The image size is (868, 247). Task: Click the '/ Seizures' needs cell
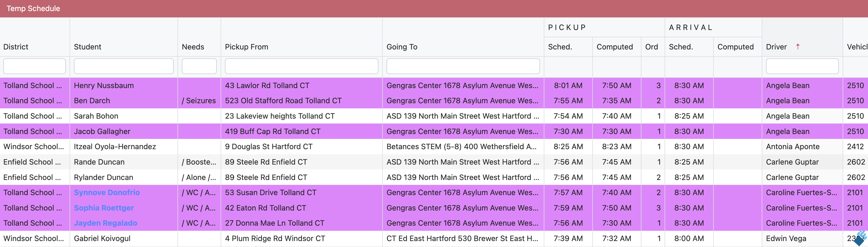point(199,101)
